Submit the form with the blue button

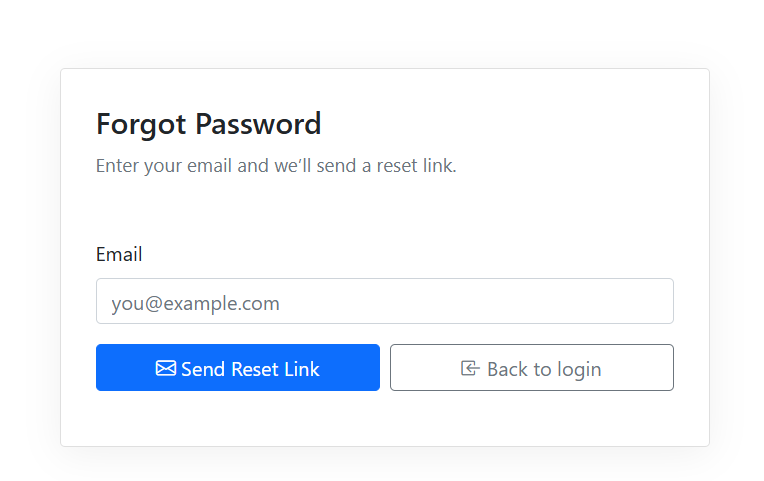pyautogui.click(x=237, y=368)
